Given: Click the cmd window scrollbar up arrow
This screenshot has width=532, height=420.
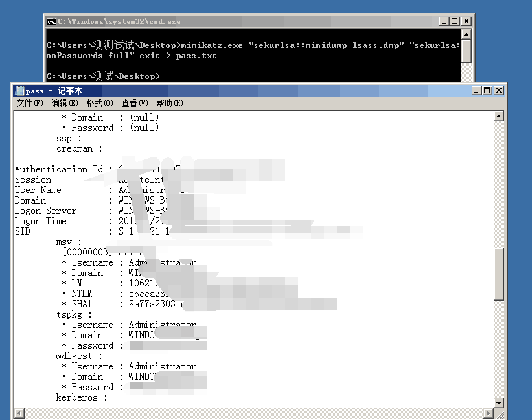Looking at the screenshot, I should tap(467, 34).
